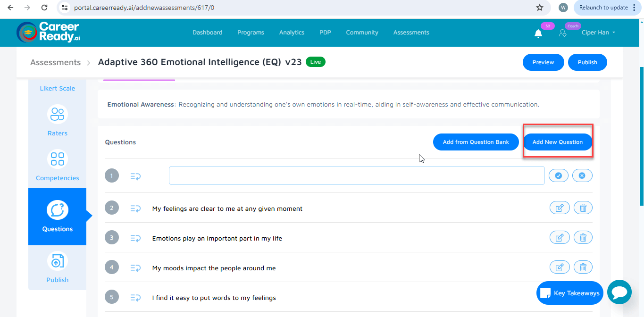
Task: Select the Analytics menu item
Action: tap(292, 32)
